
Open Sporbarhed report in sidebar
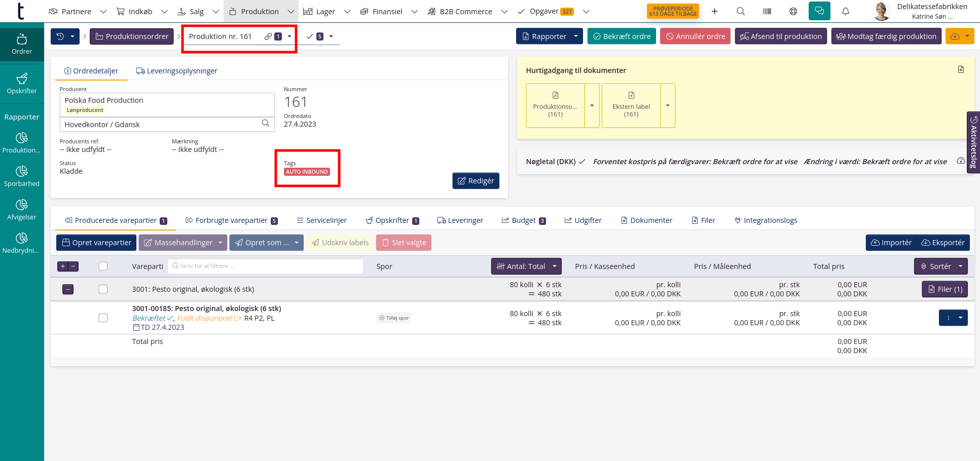(x=22, y=176)
